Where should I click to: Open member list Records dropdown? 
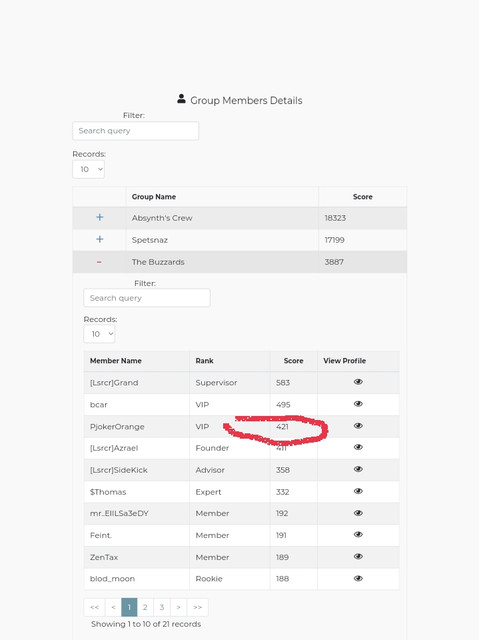click(100, 334)
